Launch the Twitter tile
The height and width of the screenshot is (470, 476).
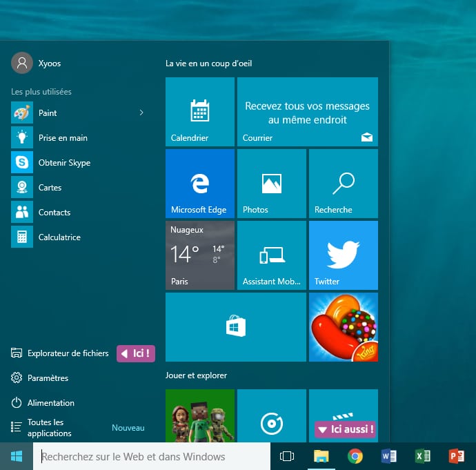(x=344, y=255)
